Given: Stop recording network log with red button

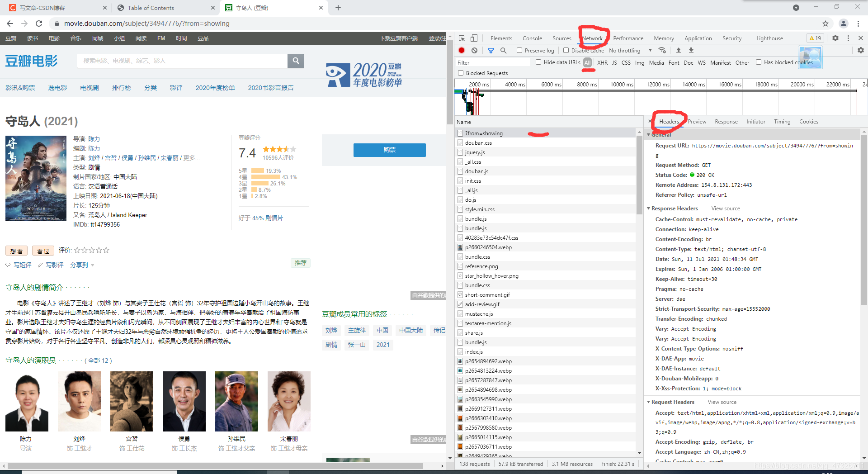Looking at the screenshot, I should [x=462, y=50].
